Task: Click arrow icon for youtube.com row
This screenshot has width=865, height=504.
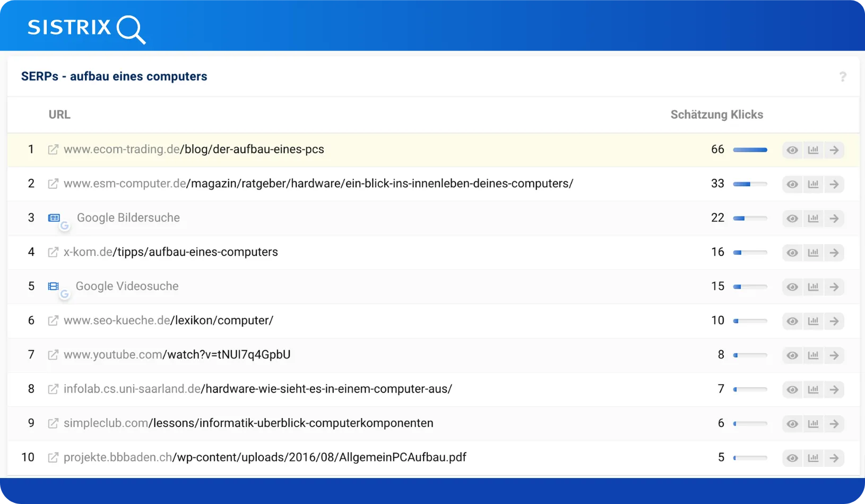Action: point(834,355)
